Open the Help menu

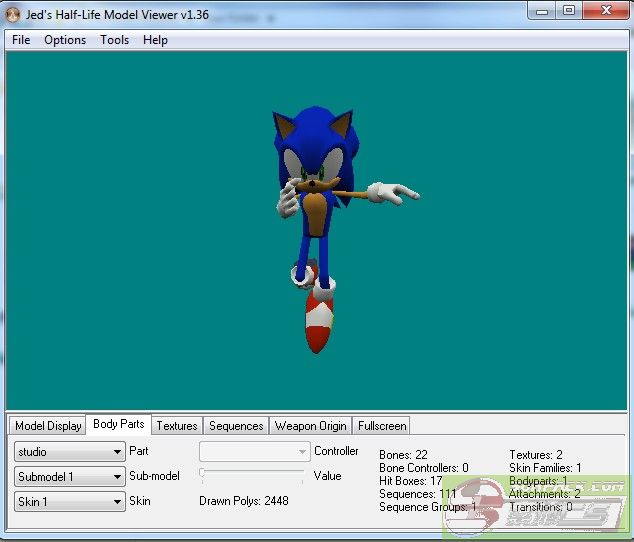[155, 40]
